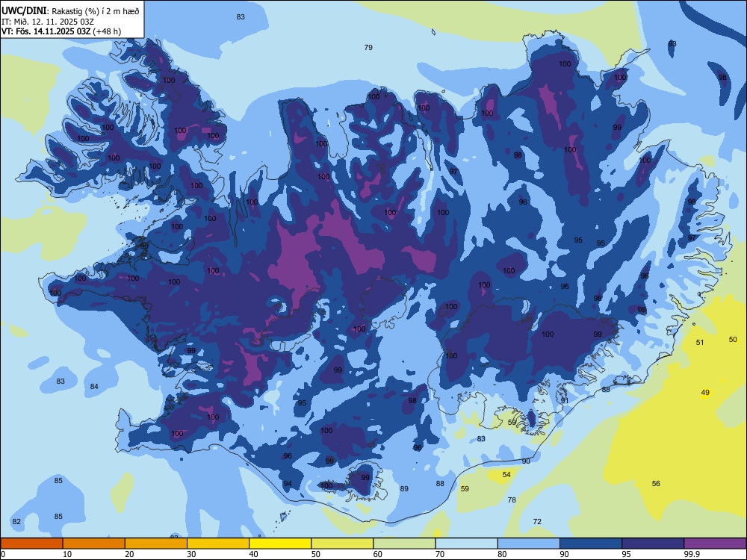The height and width of the screenshot is (560, 747).
Task: Click the medium blue 80–90 legend swatch
Action: point(529,544)
